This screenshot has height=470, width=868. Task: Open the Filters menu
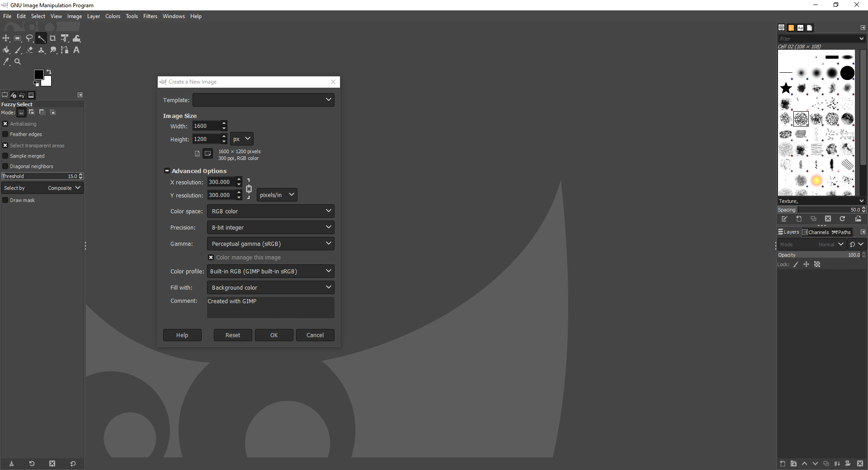point(150,16)
